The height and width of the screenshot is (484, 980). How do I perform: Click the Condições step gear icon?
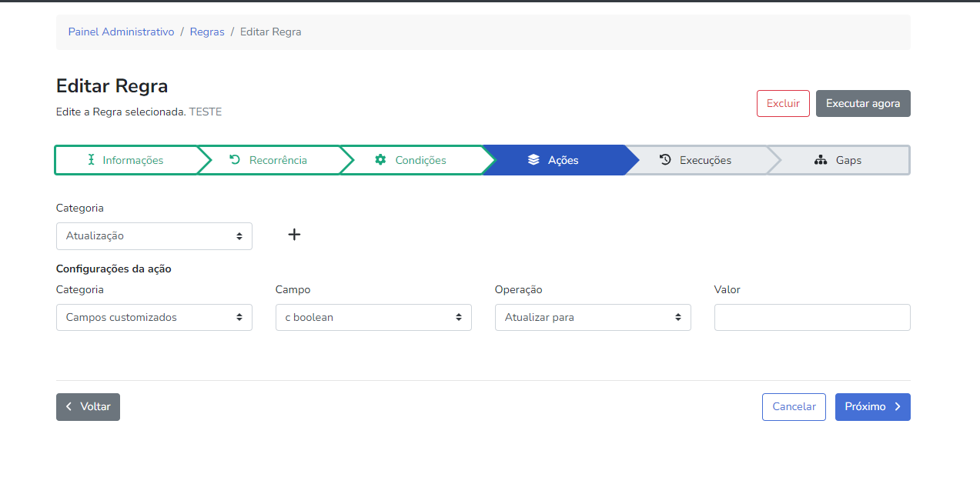coord(380,160)
